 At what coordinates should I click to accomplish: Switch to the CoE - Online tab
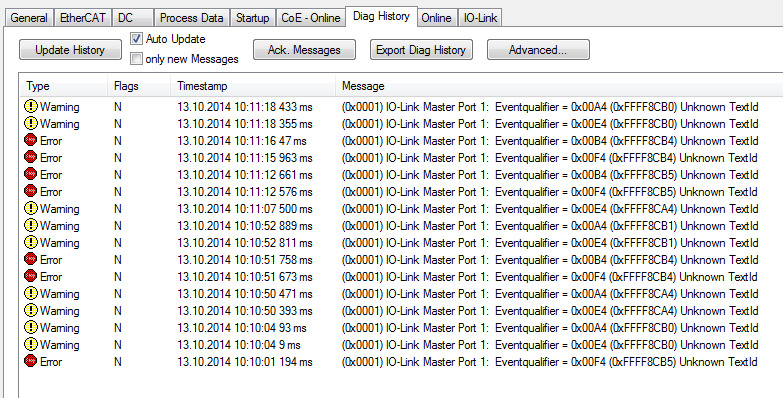(x=311, y=18)
